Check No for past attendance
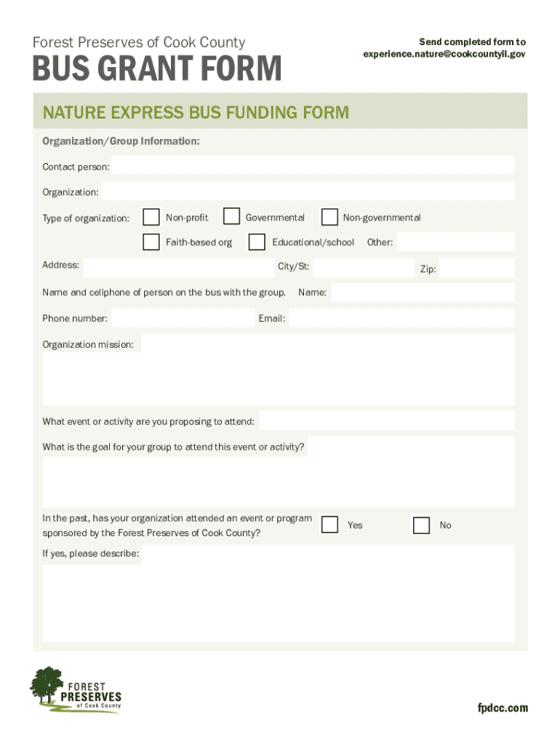This screenshot has height=745, width=560. point(421,525)
